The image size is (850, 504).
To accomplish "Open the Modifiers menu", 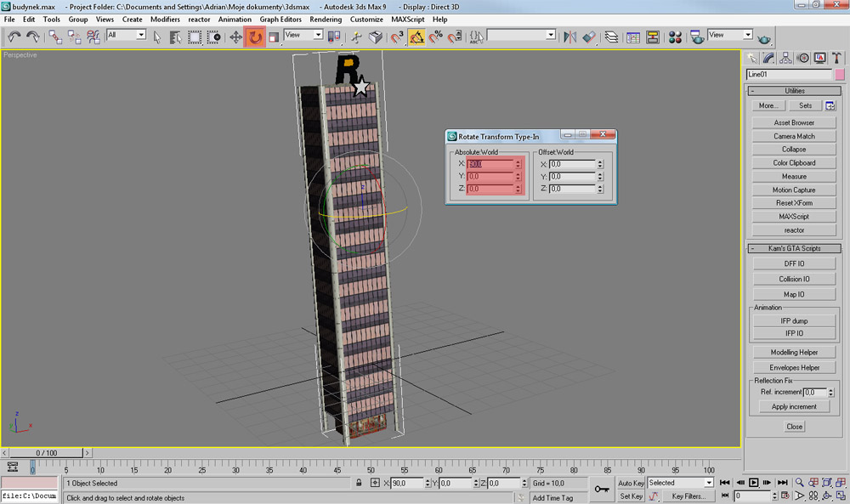I will (x=165, y=19).
